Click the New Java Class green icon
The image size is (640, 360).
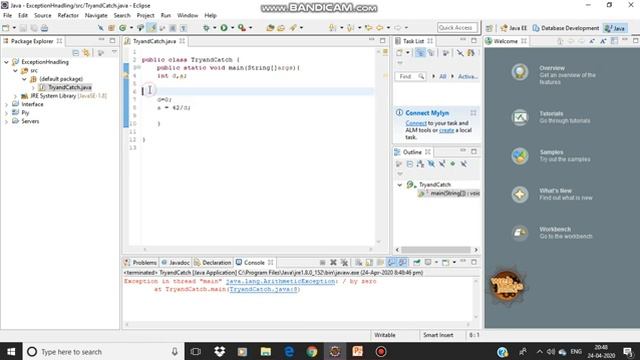122,28
